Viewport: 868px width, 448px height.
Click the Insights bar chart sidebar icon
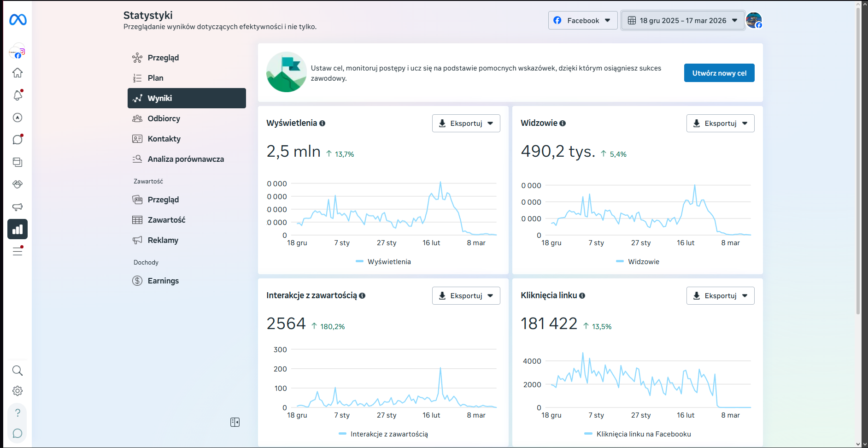pos(18,229)
